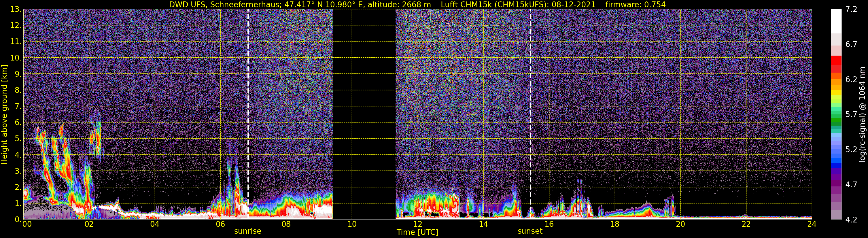Click the 'log(rc-signal) @ 1064 nm' colorbar label
This screenshot has width=868, height=238.
(862, 114)
